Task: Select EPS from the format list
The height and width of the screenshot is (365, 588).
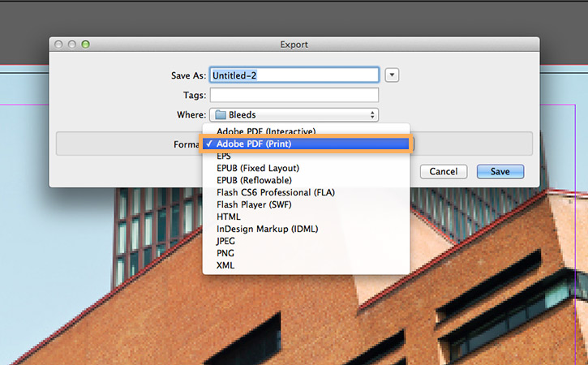Action: coord(306,156)
